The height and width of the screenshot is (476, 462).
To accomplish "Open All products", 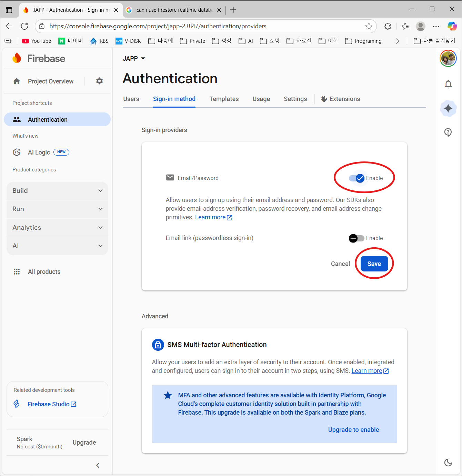I will 44,272.
